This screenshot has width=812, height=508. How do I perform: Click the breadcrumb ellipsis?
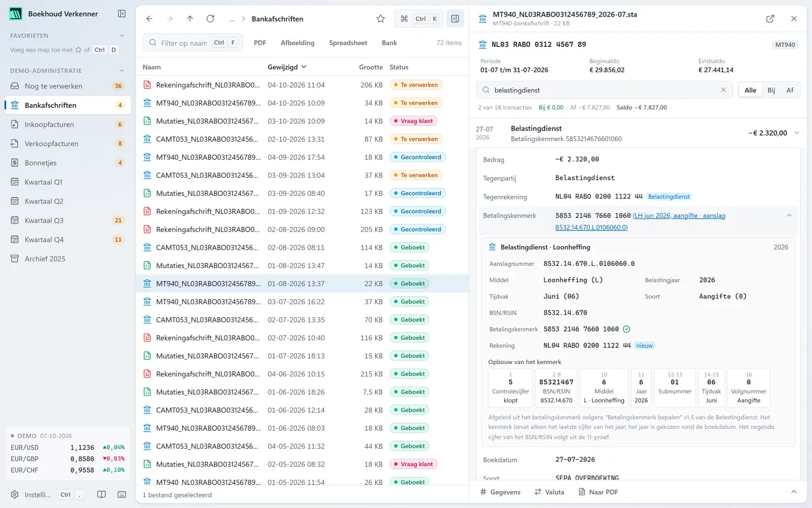(x=232, y=19)
